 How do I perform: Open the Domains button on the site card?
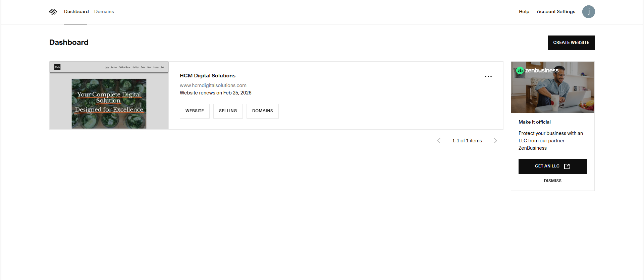pyautogui.click(x=263, y=111)
